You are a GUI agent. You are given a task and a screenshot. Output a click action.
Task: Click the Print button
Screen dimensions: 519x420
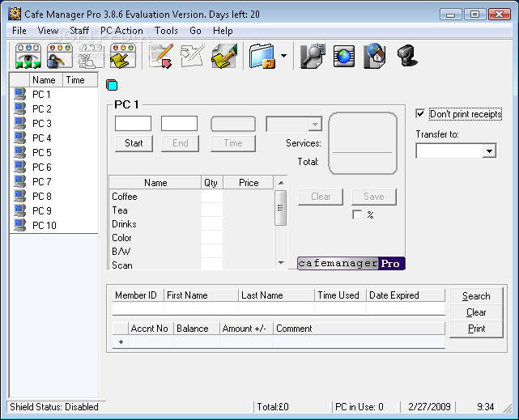[x=476, y=329]
